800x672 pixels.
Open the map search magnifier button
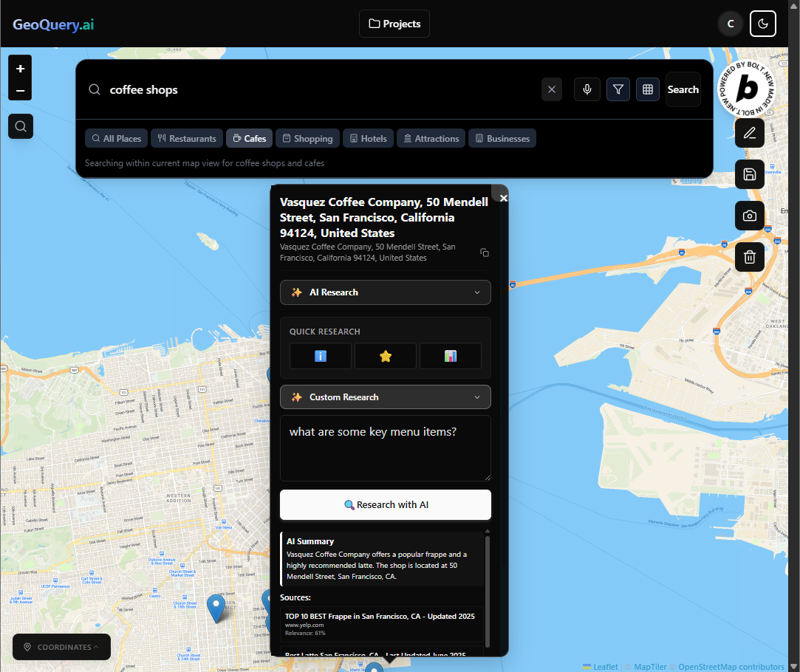pyautogui.click(x=21, y=126)
